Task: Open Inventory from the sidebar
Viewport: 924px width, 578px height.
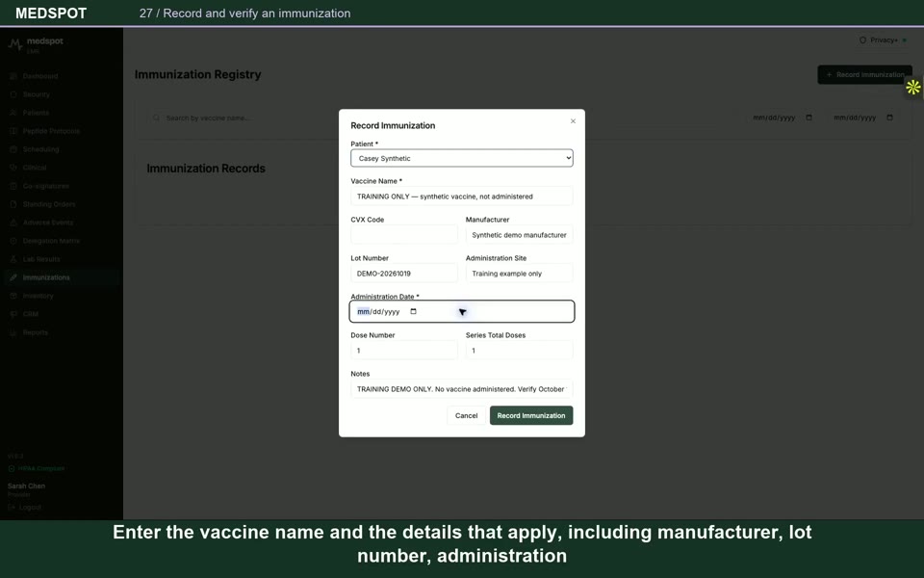Action: (62, 296)
